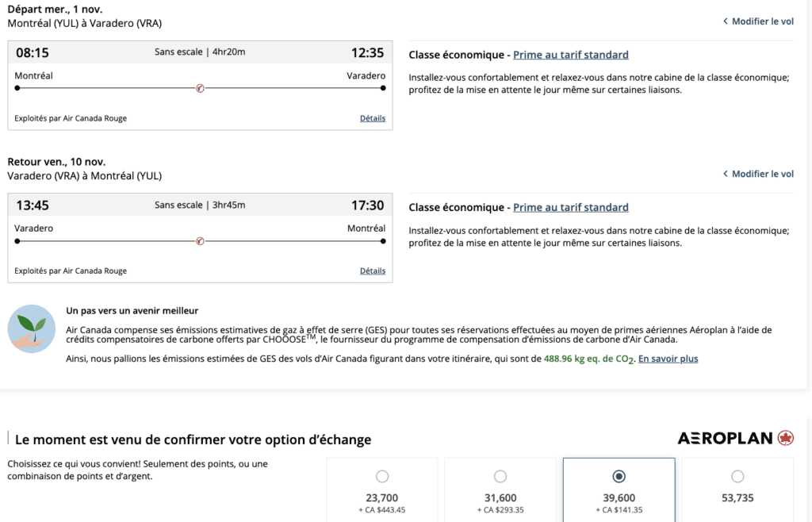
Task: Click the AEROPLAN wordmark text
Action: pos(725,438)
